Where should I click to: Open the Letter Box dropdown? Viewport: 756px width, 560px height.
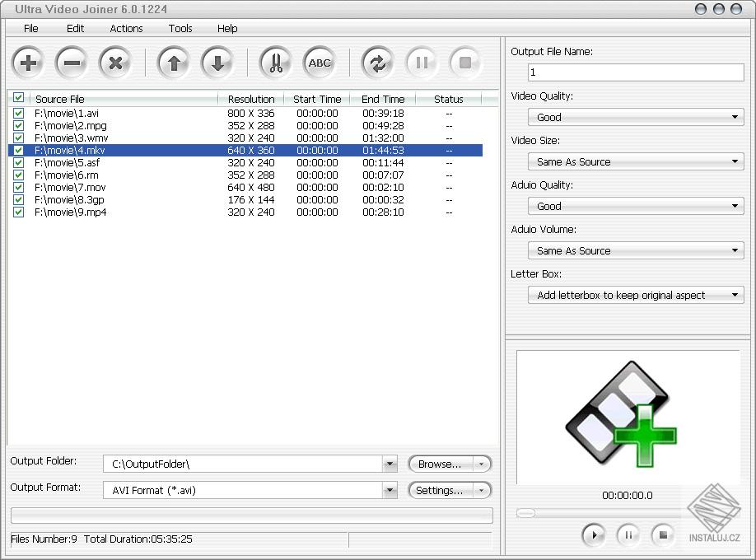636,295
